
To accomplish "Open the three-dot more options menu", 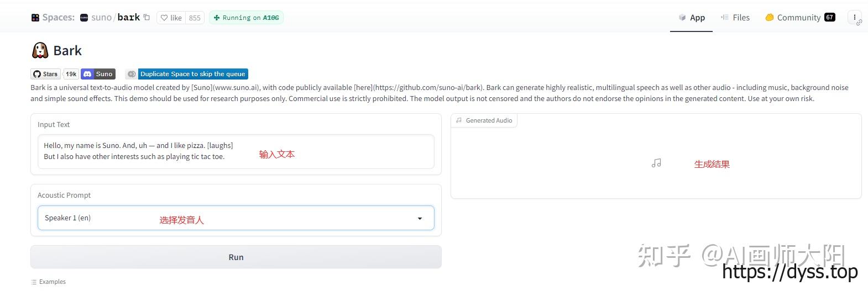I will pos(855,18).
